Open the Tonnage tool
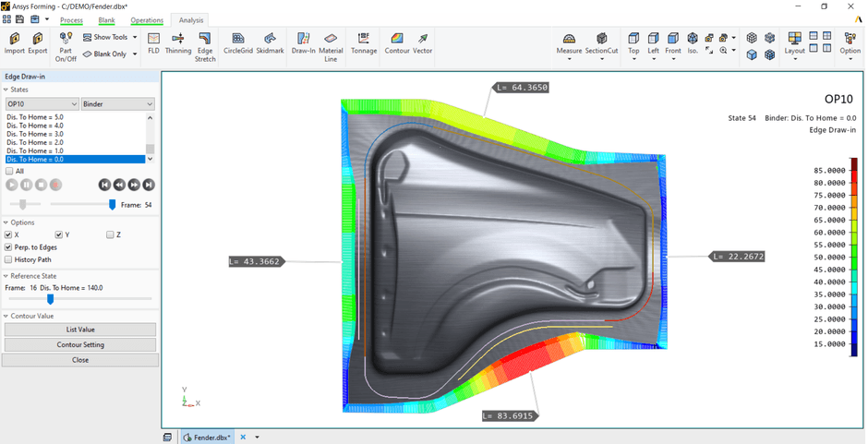 (x=364, y=42)
